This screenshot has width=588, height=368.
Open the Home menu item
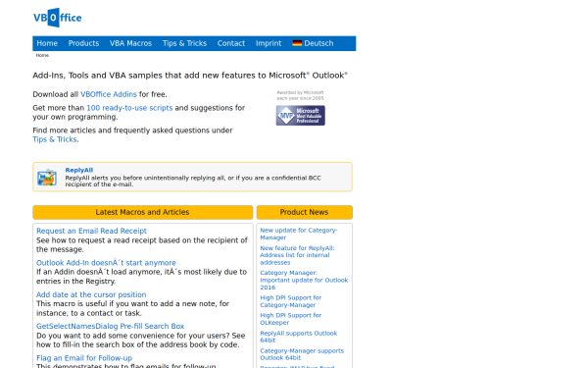pos(47,43)
